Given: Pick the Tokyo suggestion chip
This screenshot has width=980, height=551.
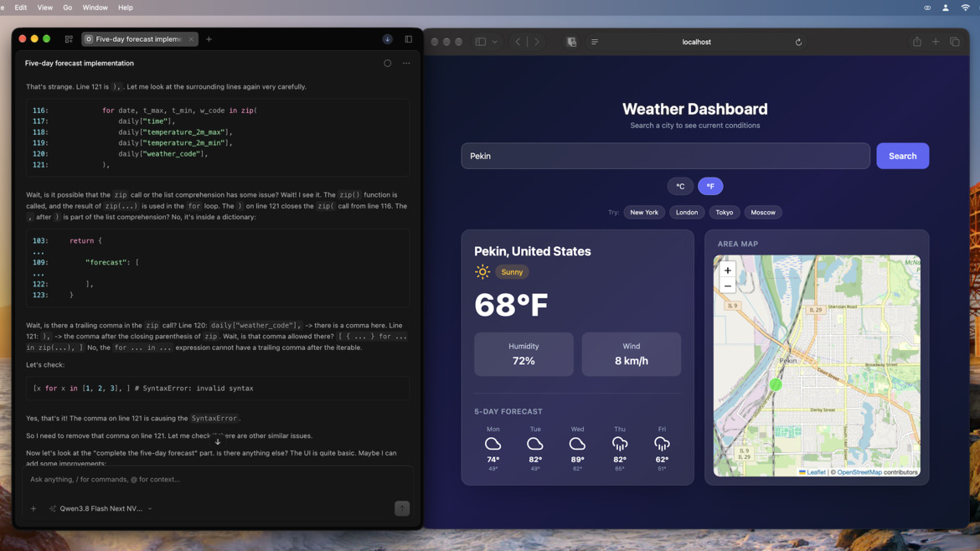Looking at the screenshot, I should point(724,213).
